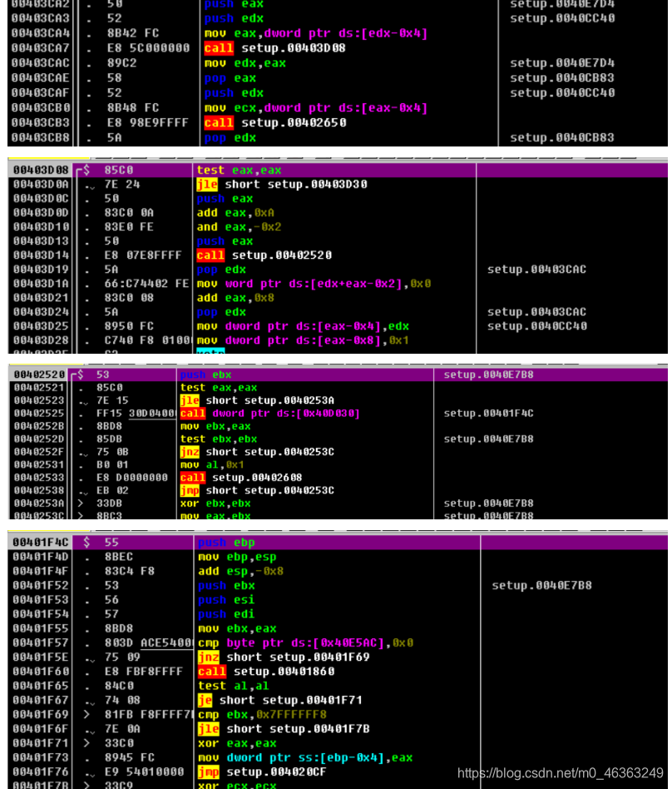Click jmp setup.004020CF instruction

[262, 772]
